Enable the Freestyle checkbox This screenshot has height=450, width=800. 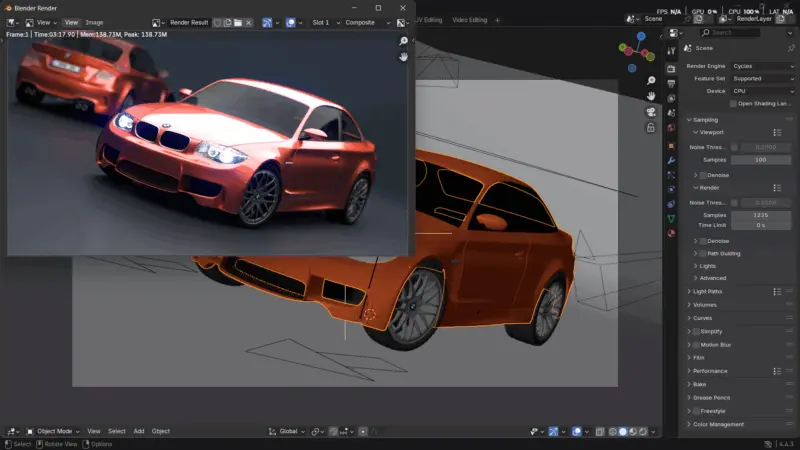coord(697,411)
